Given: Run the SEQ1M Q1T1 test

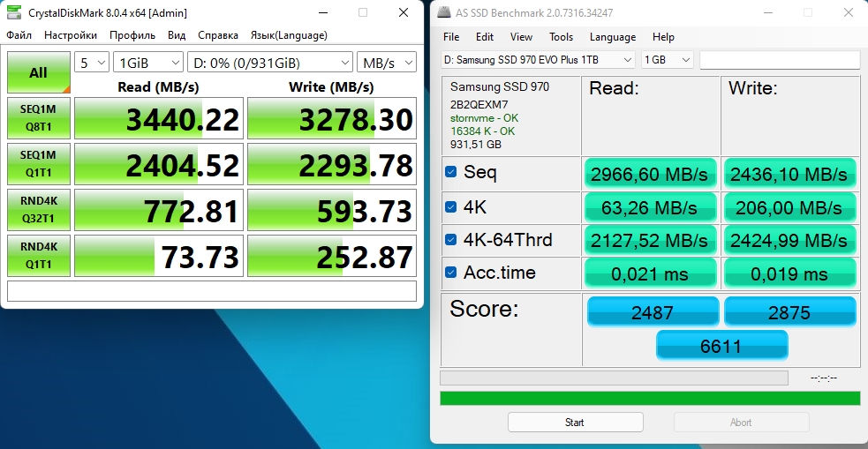Looking at the screenshot, I should 39,164.
